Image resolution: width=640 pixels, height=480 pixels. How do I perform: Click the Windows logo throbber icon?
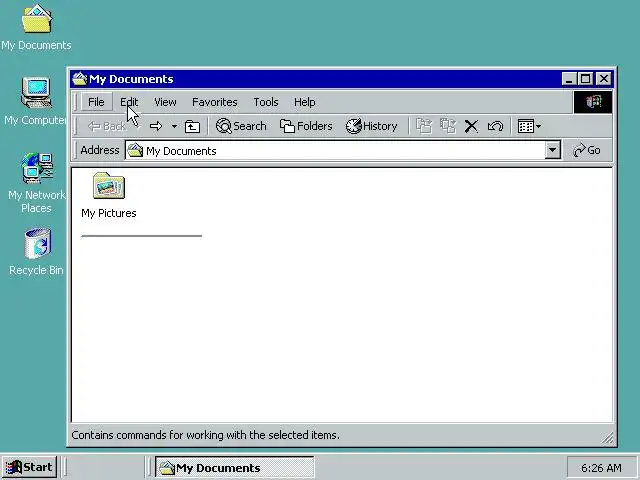tap(593, 102)
